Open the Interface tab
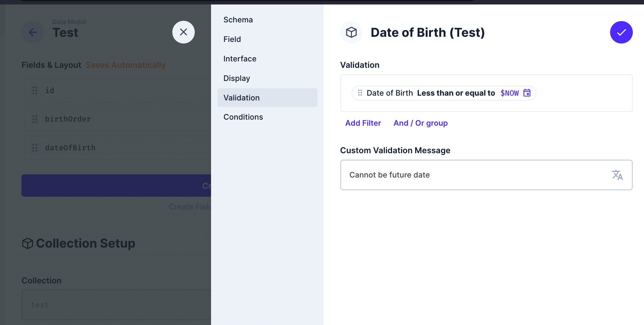The image size is (644, 325). tap(267, 59)
